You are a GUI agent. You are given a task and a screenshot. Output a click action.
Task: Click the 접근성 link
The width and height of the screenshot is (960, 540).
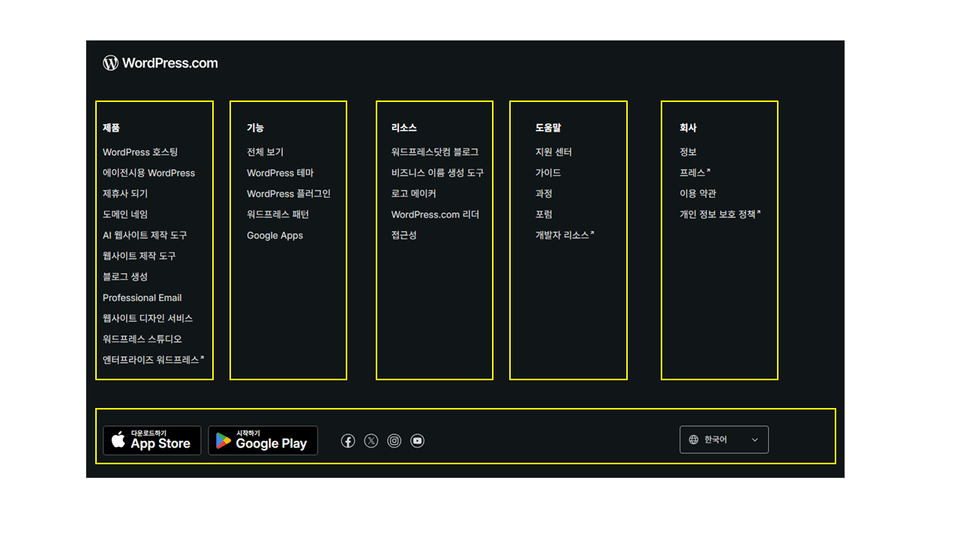click(403, 235)
